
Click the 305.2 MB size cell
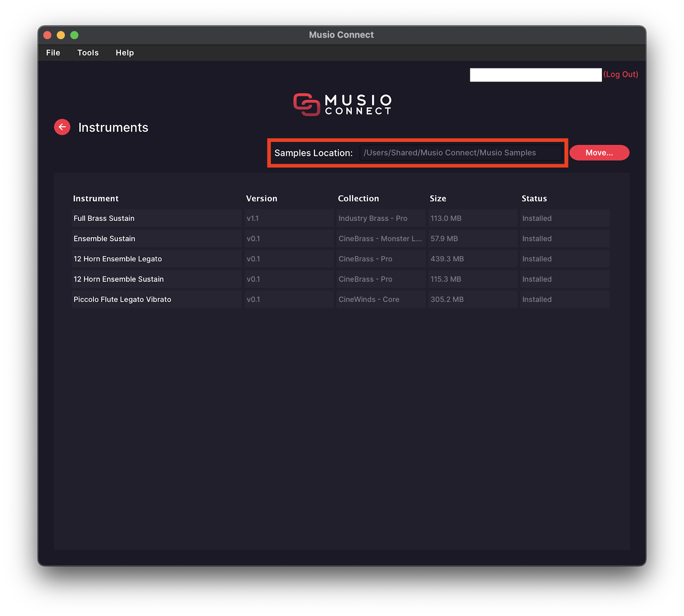473,299
